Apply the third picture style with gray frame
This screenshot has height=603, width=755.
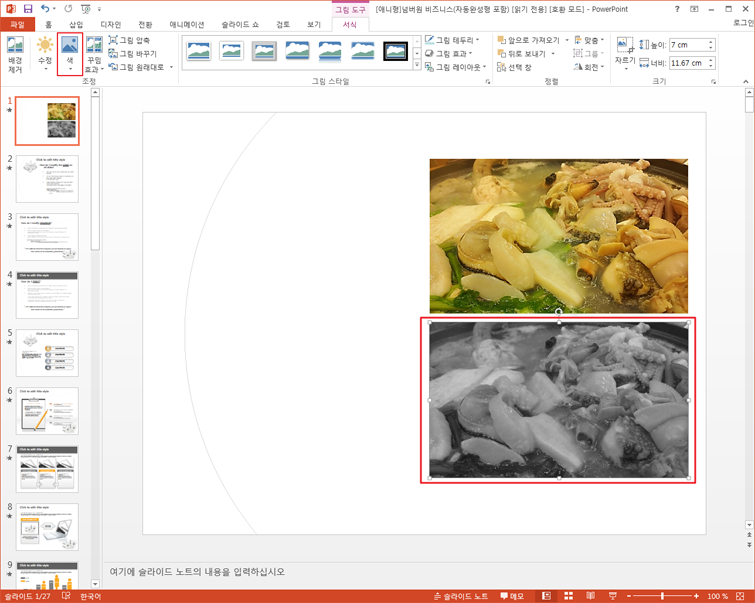coord(264,51)
